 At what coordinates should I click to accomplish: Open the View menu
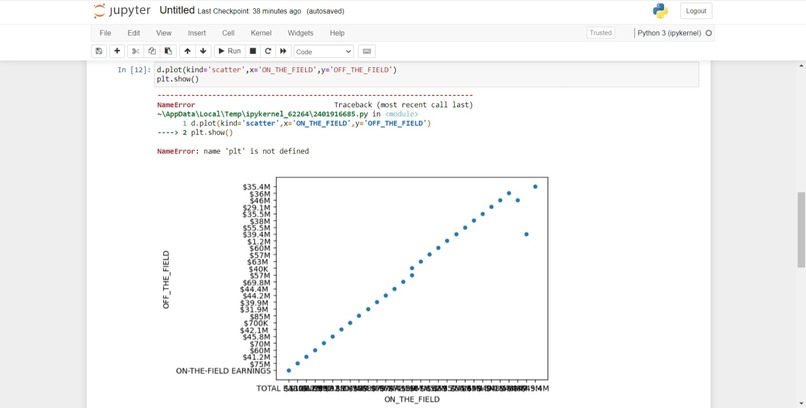coord(164,33)
